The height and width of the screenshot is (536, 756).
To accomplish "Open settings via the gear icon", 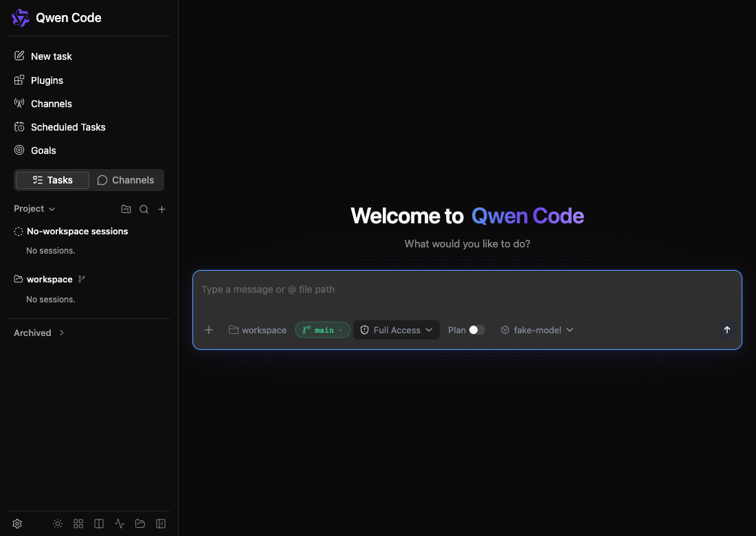I will click(x=17, y=524).
